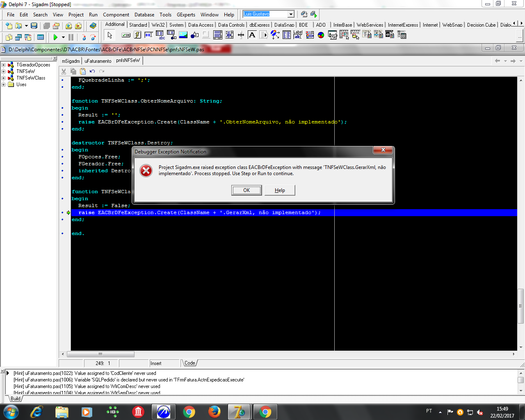Open the Component menu
This screenshot has height=420, width=525.
click(x=116, y=14)
